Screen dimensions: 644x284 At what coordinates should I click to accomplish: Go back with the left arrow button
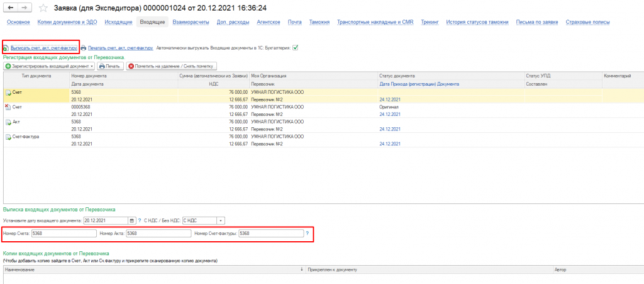point(11,8)
